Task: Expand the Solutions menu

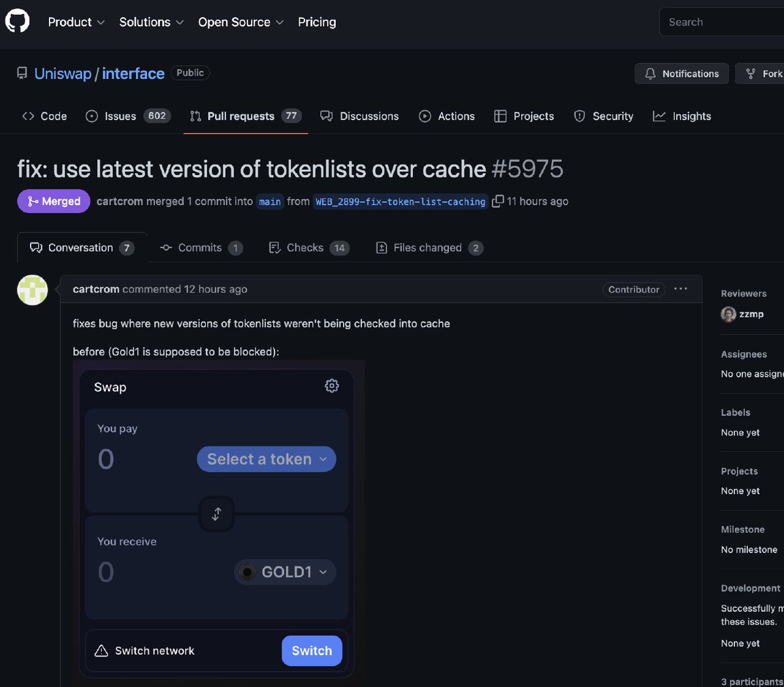Action: 152,22
